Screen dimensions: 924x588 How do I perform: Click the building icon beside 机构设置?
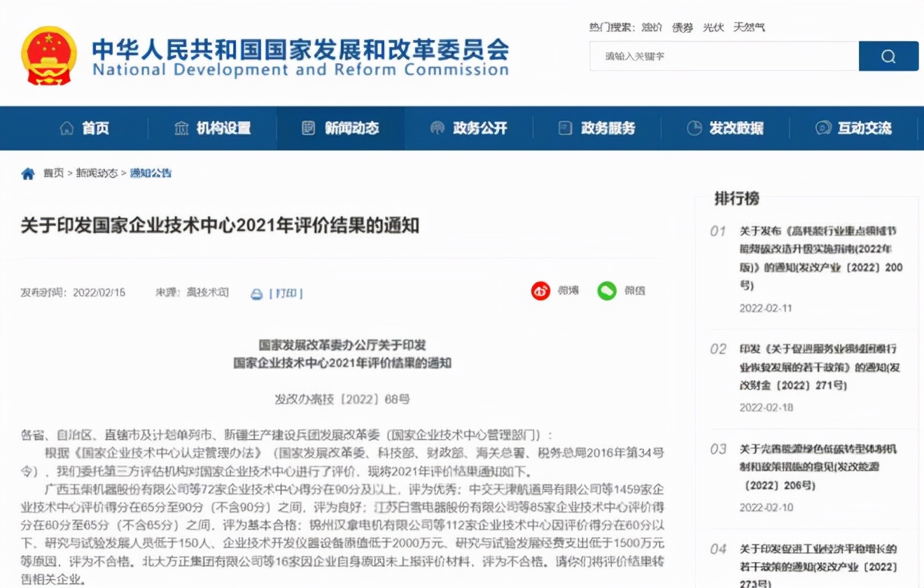[x=181, y=128]
